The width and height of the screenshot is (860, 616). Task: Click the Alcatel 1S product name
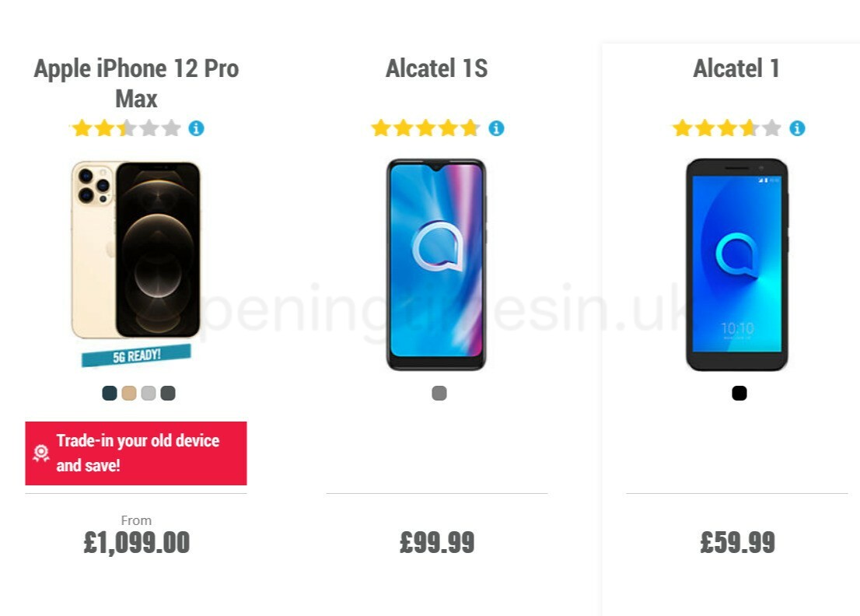click(437, 68)
